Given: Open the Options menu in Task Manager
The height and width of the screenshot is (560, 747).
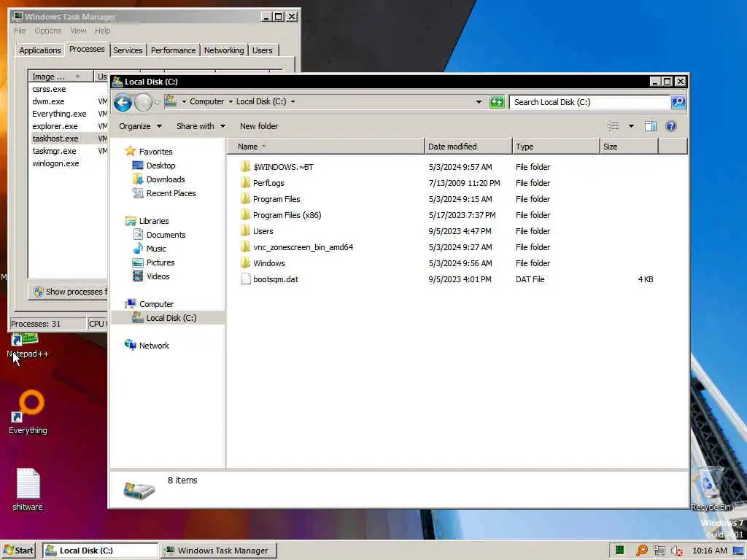Looking at the screenshot, I should (47, 31).
